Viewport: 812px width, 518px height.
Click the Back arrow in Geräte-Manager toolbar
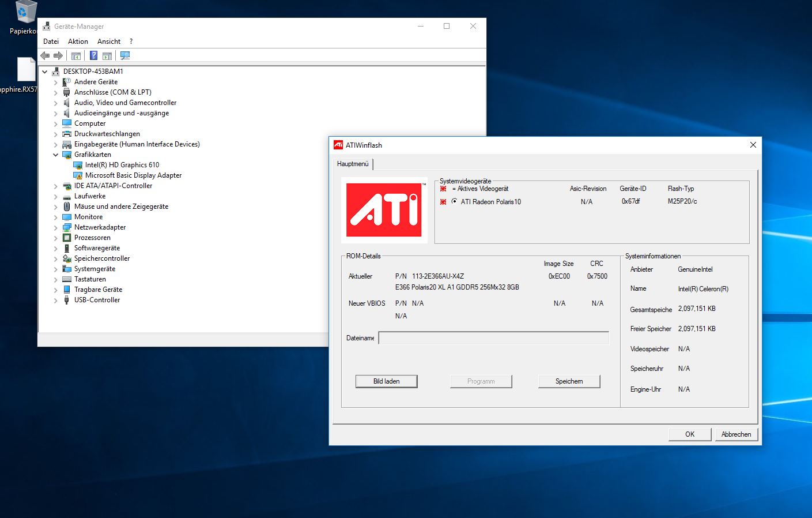coord(45,56)
